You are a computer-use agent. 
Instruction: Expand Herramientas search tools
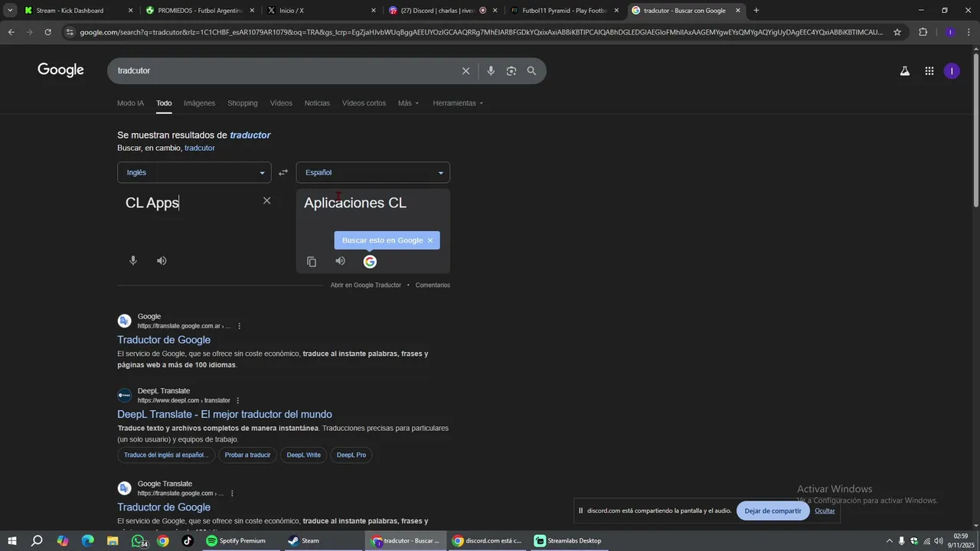(458, 103)
